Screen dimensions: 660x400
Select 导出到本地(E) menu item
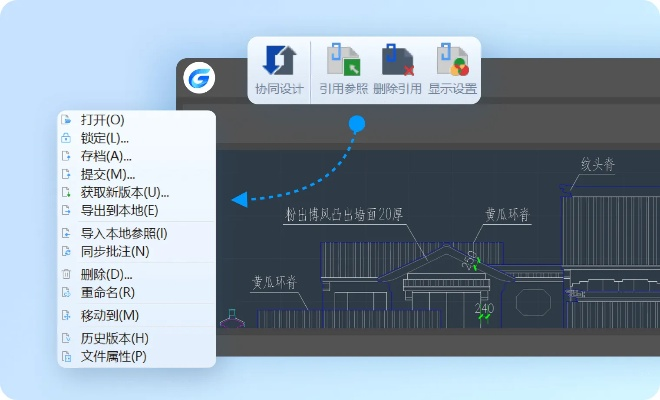tap(119, 210)
